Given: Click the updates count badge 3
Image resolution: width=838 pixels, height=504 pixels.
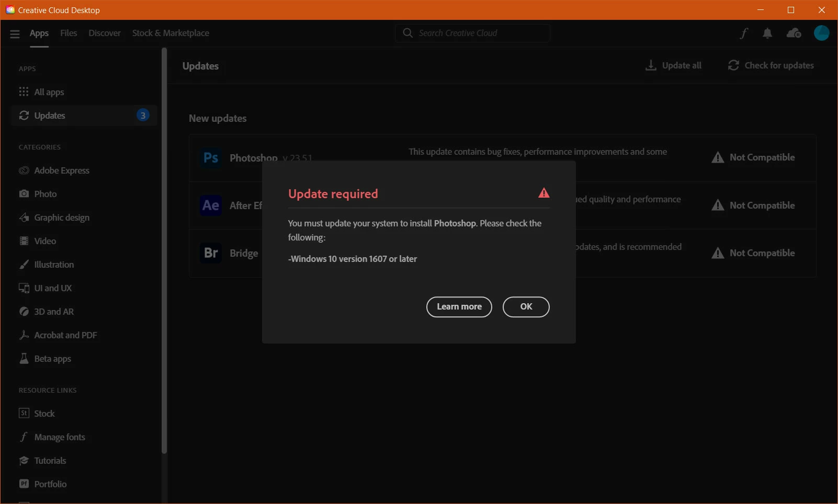Looking at the screenshot, I should pyautogui.click(x=143, y=116).
